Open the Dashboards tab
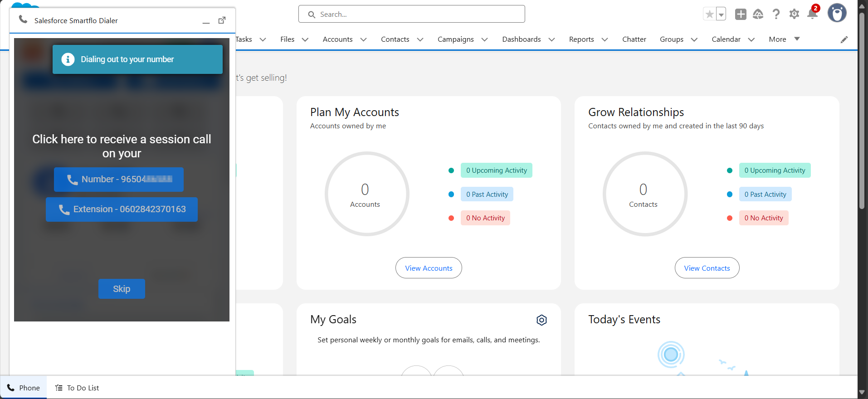Screen dimensions: 868x399 click(x=522, y=39)
